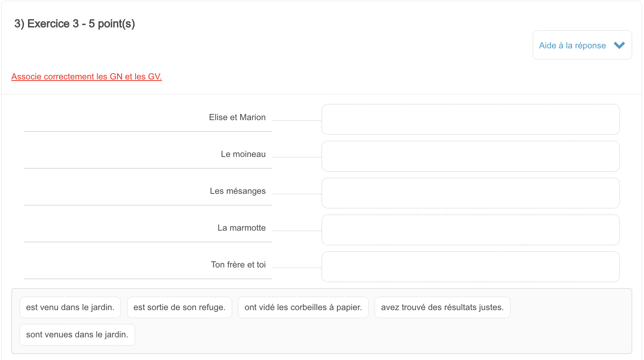The height and width of the screenshot is (360, 644).
Task: Click the label La marmotte
Action: point(241,228)
